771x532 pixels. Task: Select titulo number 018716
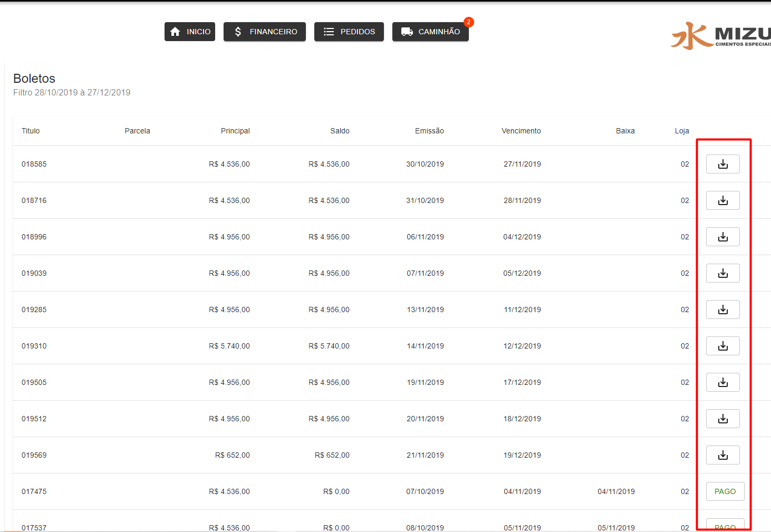click(34, 200)
